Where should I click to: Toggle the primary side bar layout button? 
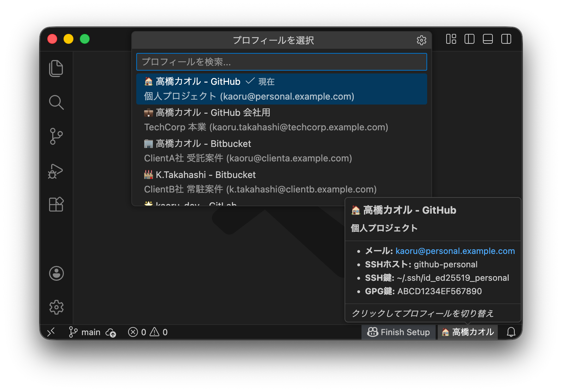[x=470, y=39]
